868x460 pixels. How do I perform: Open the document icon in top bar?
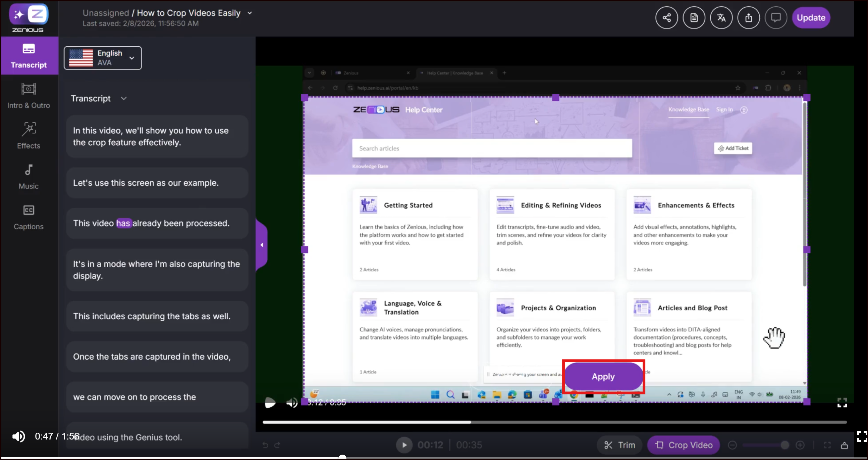(694, 17)
